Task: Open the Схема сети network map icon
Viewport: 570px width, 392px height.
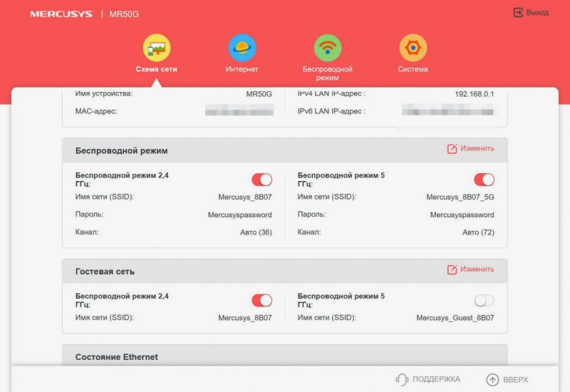Action: [x=157, y=48]
